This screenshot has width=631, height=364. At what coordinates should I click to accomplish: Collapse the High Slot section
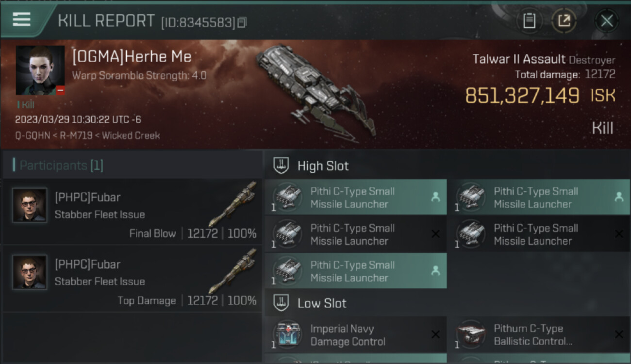(x=282, y=165)
